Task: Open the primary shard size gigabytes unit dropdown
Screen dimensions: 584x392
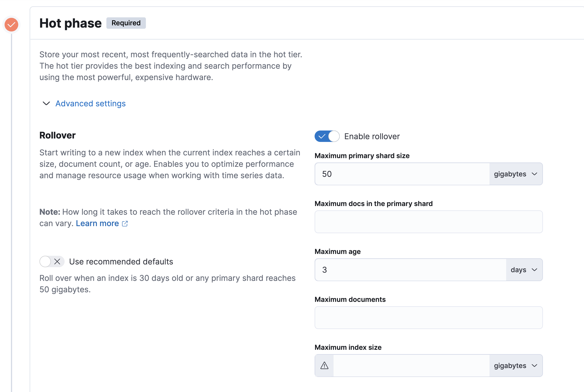Action: [516, 174]
